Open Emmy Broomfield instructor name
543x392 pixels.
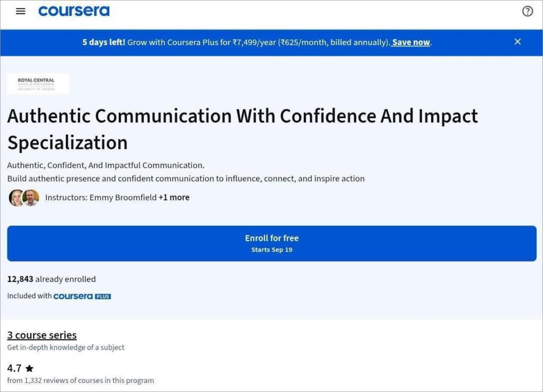123,198
